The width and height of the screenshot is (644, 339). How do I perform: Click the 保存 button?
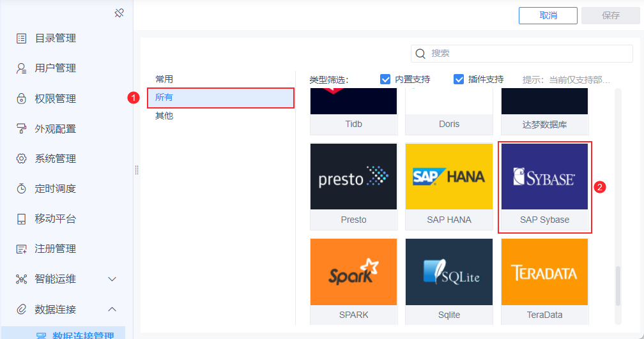point(610,15)
